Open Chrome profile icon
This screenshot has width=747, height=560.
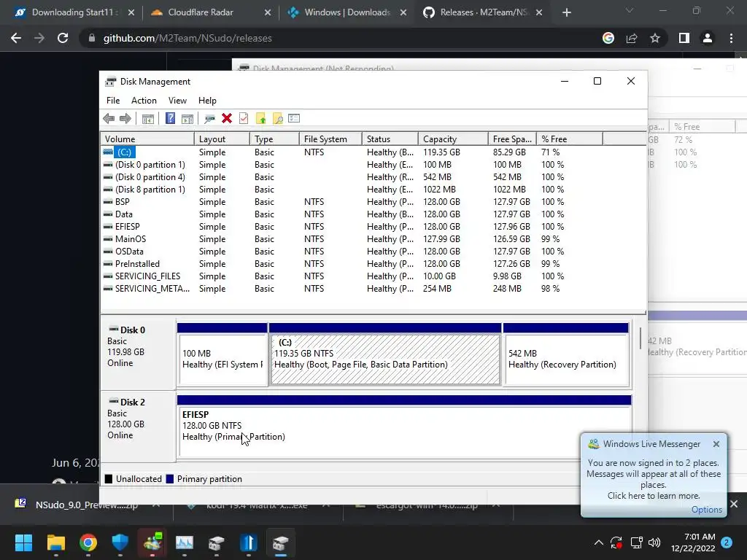click(708, 38)
